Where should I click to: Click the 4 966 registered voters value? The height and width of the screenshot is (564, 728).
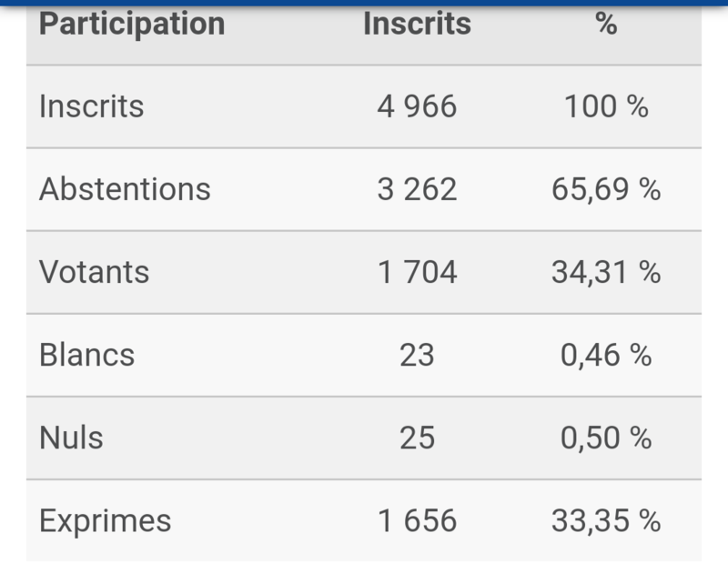[x=417, y=106]
